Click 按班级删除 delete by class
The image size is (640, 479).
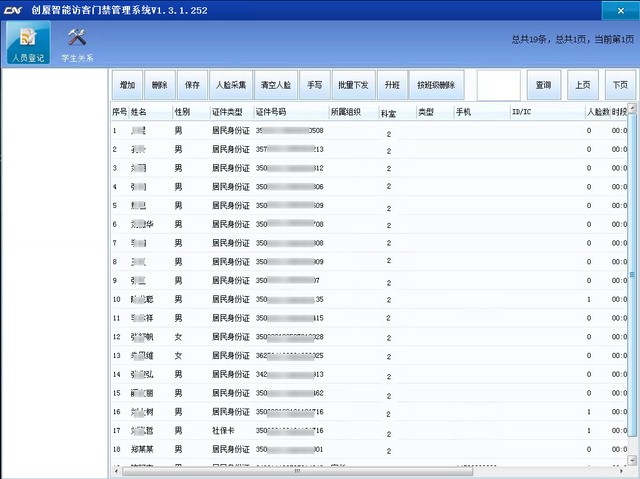coord(436,86)
